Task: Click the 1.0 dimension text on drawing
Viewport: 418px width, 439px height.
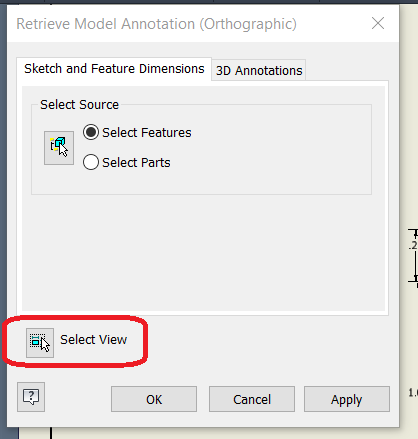Action: (x=413, y=393)
